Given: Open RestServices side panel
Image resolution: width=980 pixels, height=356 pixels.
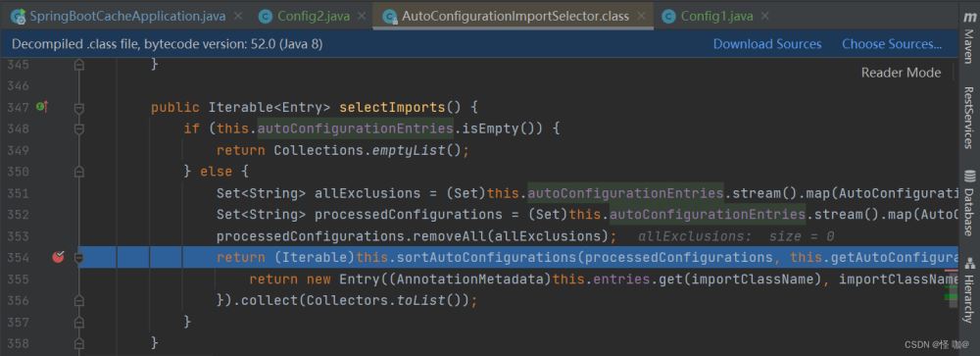Looking at the screenshot, I should (969, 118).
